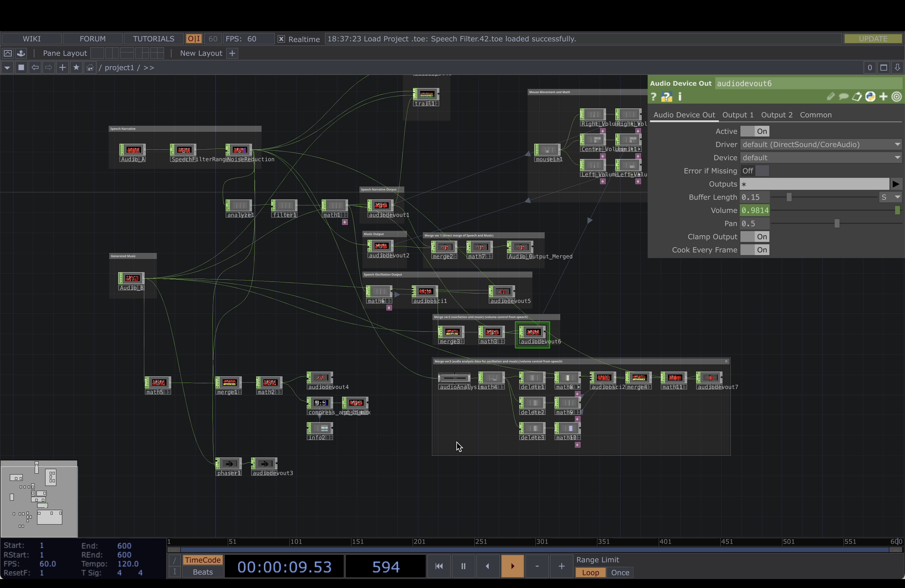
Task: Uncheck the Realtime checkbox
Action: pos(281,39)
